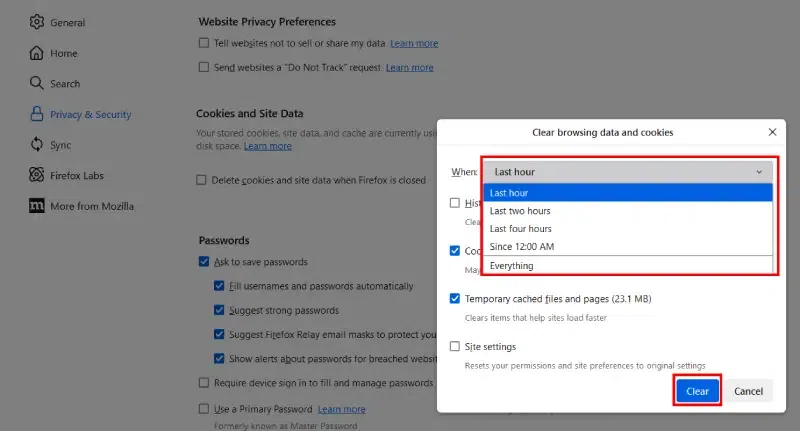Click the Search magnifier icon in sidebar
This screenshot has height=431, width=800.
click(x=37, y=84)
